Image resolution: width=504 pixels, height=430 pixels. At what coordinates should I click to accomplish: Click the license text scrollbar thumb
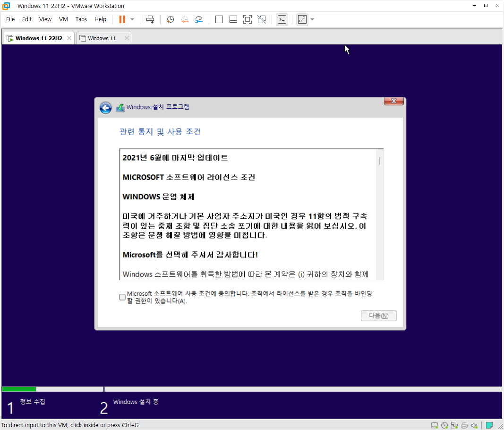[x=380, y=161]
